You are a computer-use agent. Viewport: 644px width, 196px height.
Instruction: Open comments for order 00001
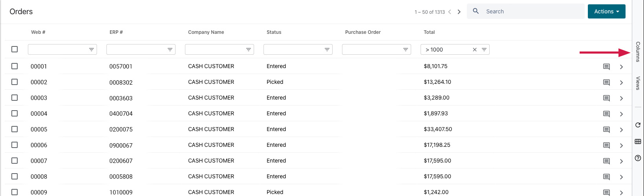click(606, 67)
